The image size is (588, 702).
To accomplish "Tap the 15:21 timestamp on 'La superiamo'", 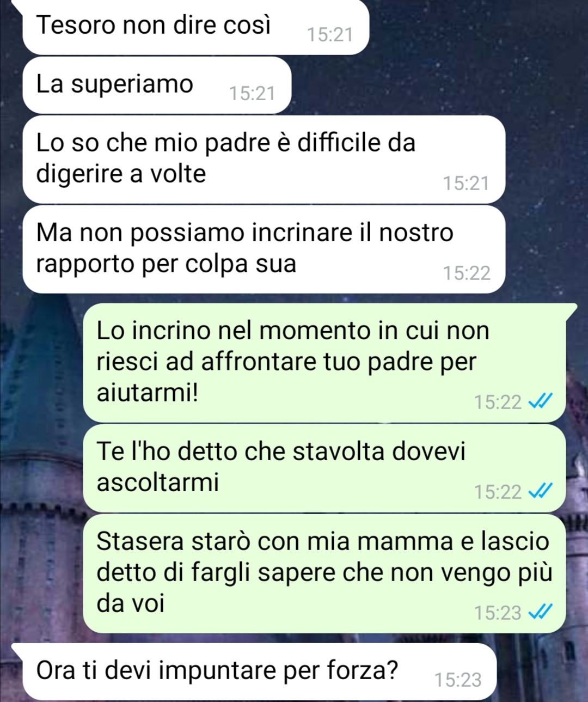I will click(252, 94).
